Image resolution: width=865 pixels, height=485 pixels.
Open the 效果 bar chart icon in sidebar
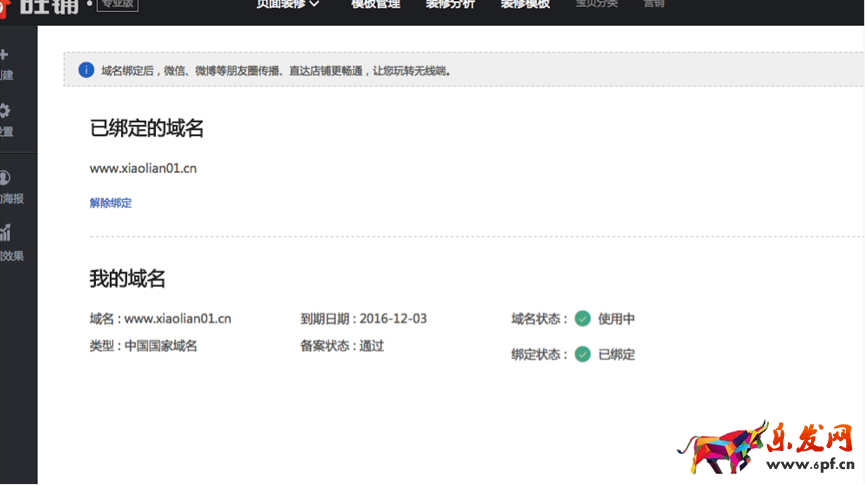tap(5, 233)
